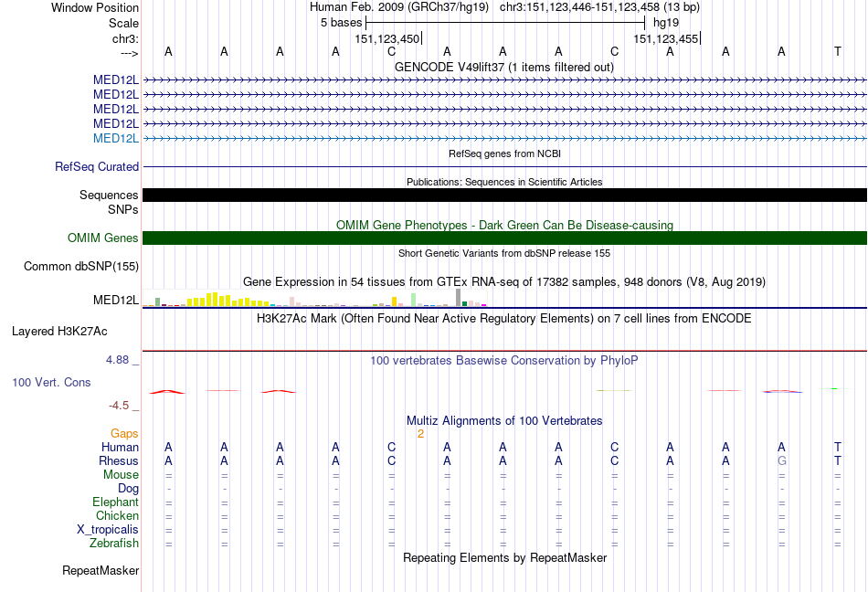
Task: Click the 151,123,450 position marker
Action: [387, 38]
